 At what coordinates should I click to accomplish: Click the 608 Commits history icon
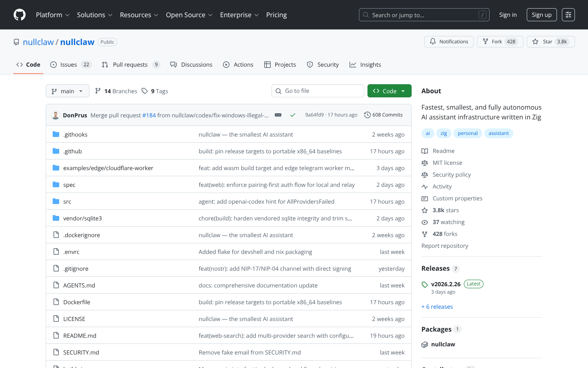point(367,115)
